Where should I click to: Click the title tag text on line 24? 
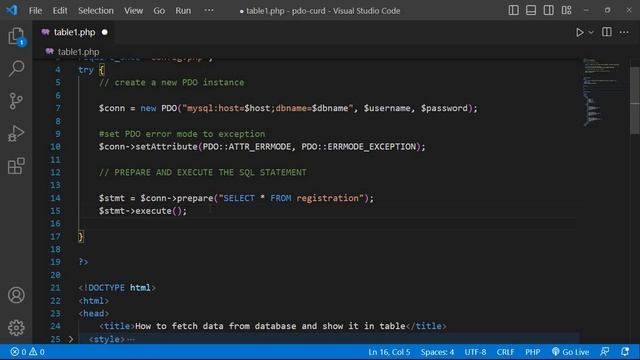coord(270,326)
